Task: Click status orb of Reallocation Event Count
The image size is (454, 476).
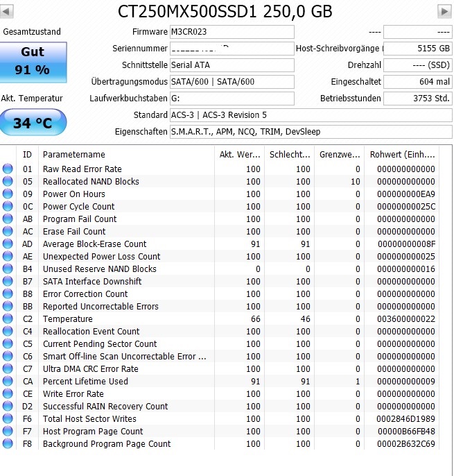Action: [8, 331]
